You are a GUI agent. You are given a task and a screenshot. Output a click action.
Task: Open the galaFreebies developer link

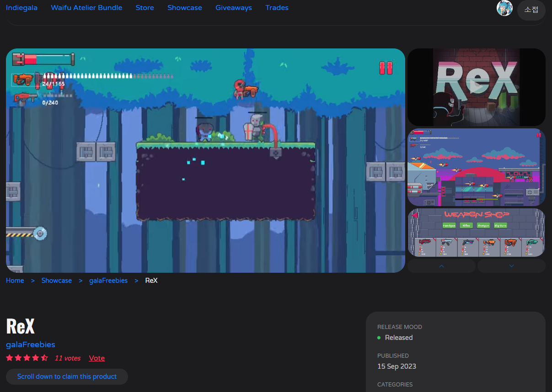[31, 344]
